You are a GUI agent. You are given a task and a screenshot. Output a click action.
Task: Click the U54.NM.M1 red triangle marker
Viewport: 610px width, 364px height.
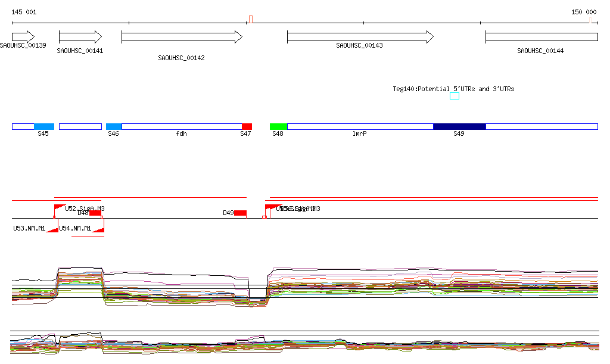point(98,229)
